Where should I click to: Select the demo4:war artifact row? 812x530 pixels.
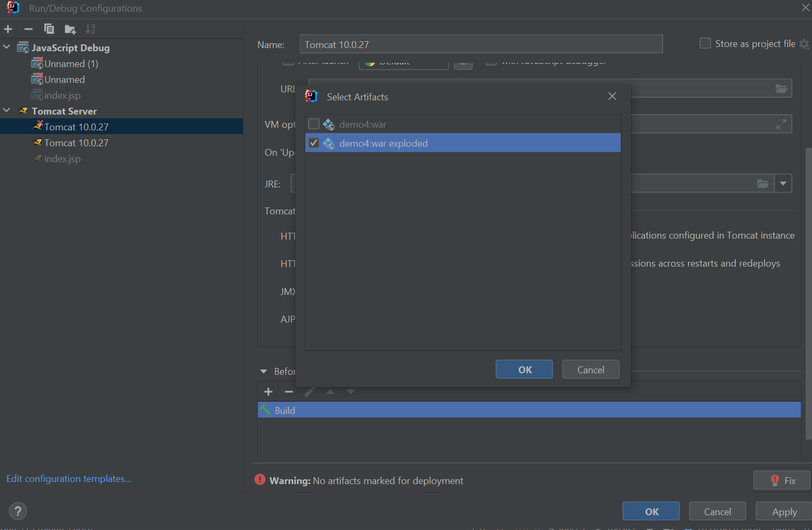point(463,124)
